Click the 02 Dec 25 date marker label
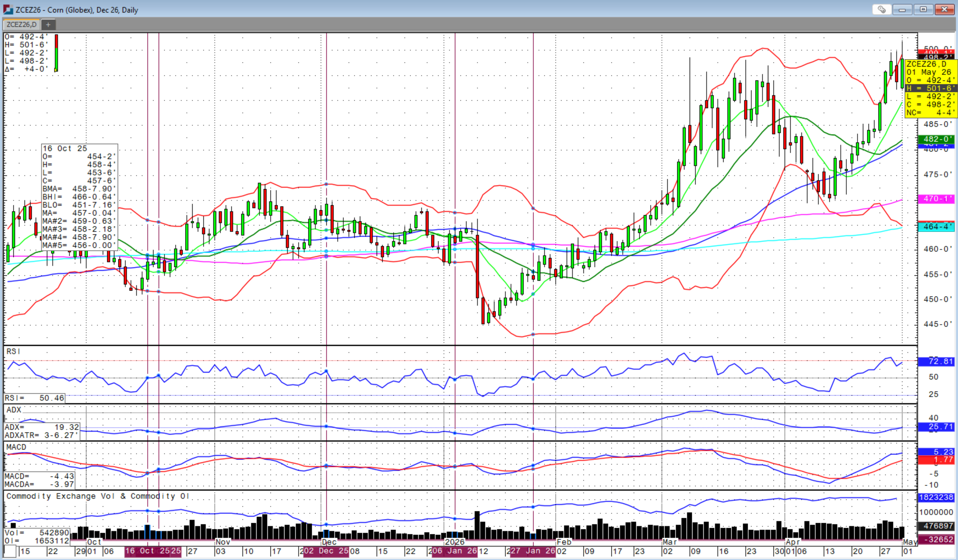This screenshot has height=560, width=958. 326,551
